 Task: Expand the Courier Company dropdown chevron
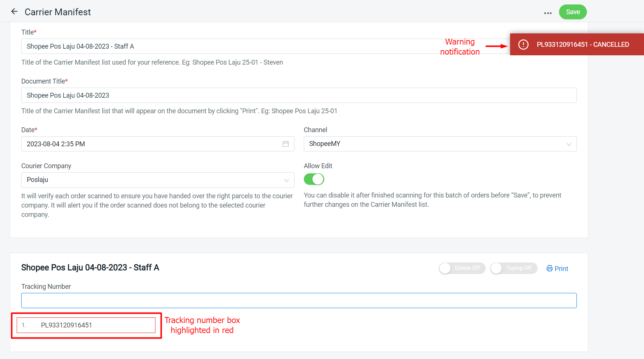pyautogui.click(x=286, y=180)
